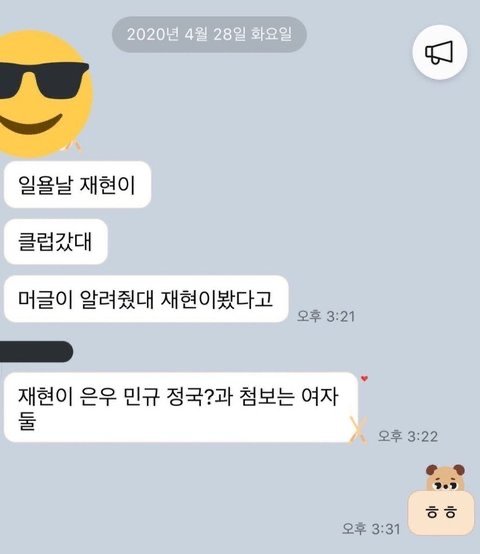Tap the redacted sender name bar
This screenshot has width=480, height=554.
pos(36,352)
